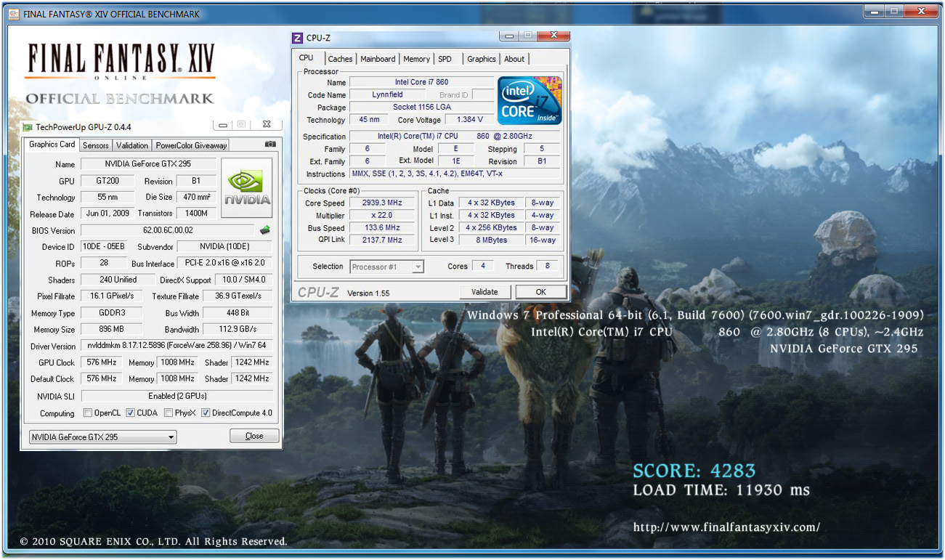
Task: Select the About tab in CPU-Z
Action: (x=514, y=59)
